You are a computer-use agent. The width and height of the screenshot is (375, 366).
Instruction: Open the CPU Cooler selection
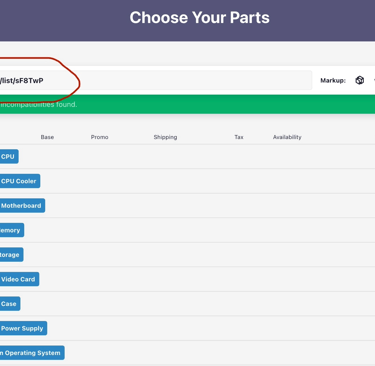click(20, 181)
